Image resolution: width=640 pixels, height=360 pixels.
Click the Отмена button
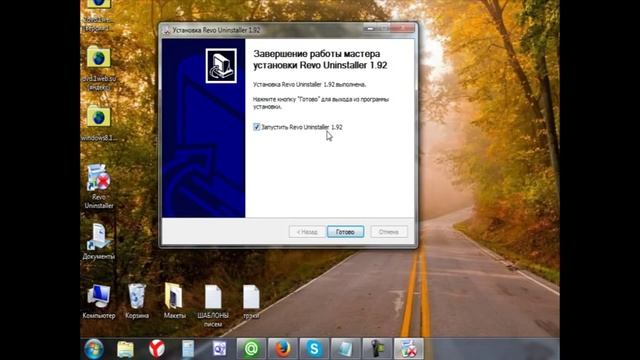[389, 232]
